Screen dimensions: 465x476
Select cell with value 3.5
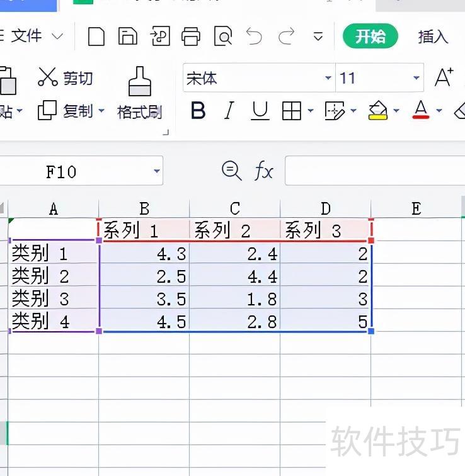coord(144,297)
